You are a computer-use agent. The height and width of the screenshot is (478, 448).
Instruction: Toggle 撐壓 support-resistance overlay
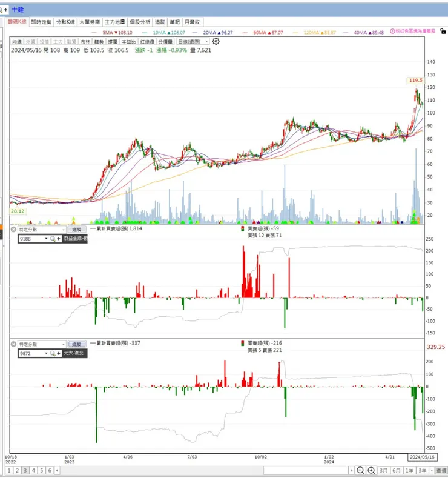point(113,41)
